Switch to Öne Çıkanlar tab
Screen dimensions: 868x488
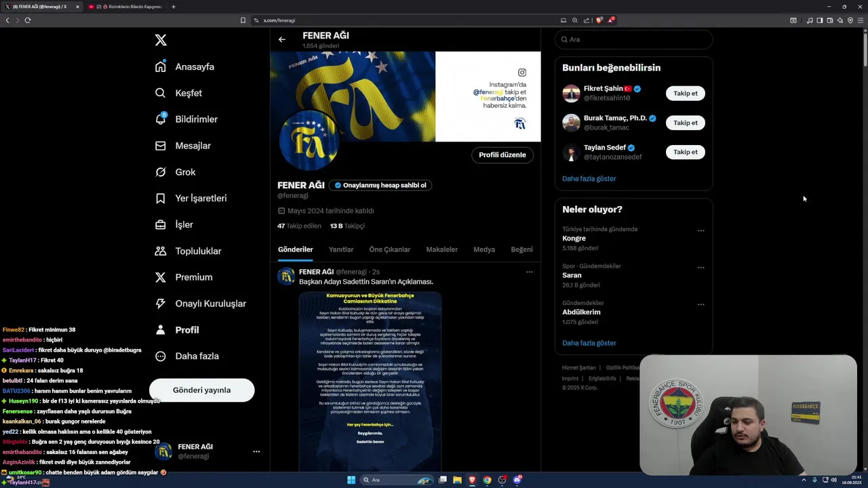389,249
